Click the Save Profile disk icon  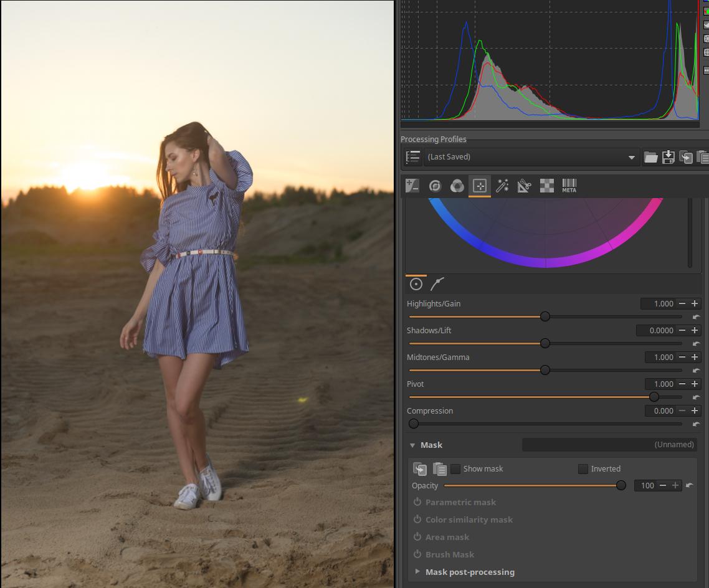(668, 157)
